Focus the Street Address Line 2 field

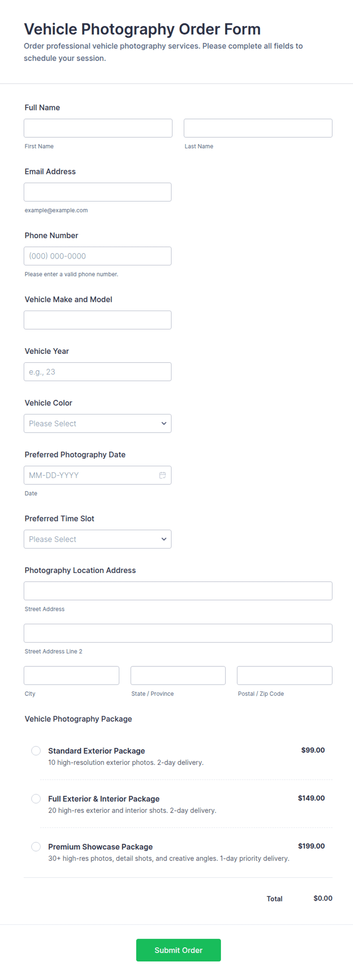178,633
